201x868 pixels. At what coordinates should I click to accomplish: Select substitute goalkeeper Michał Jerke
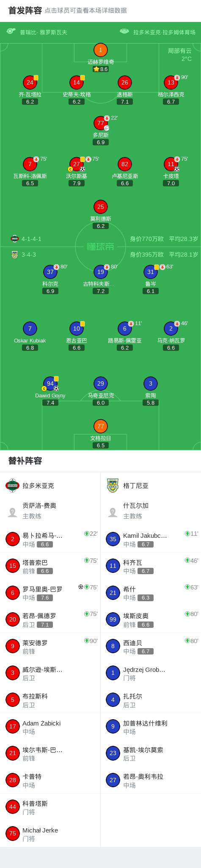[x=50, y=834]
